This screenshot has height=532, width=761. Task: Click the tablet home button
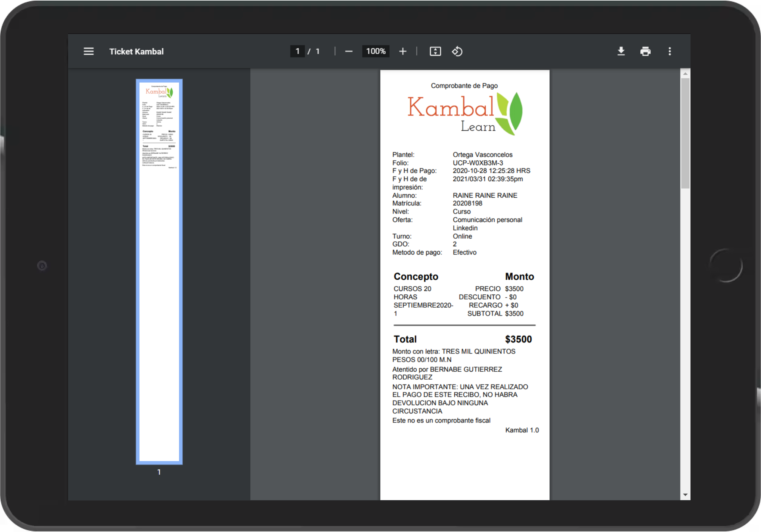[726, 266]
